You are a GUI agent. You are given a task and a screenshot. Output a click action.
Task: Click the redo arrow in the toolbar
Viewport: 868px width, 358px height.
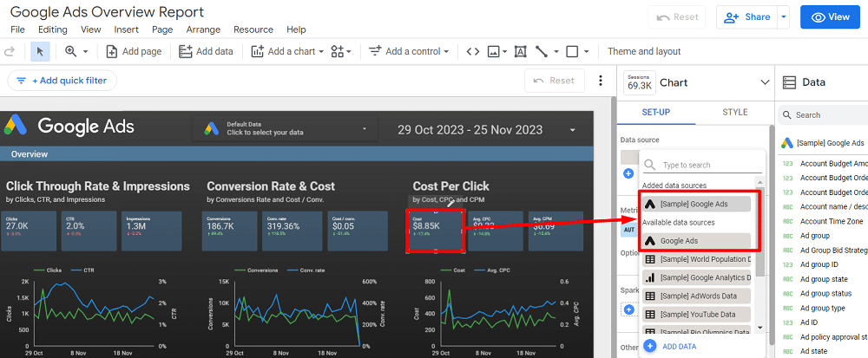(x=9, y=51)
